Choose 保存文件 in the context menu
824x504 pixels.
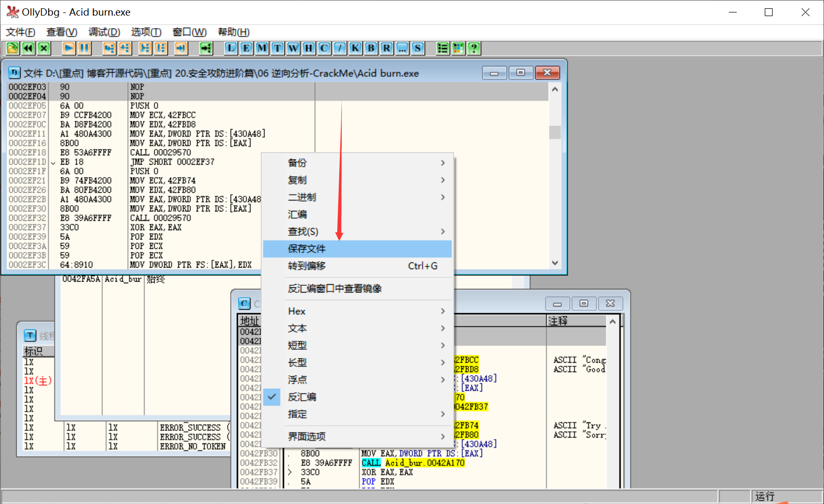(x=357, y=249)
